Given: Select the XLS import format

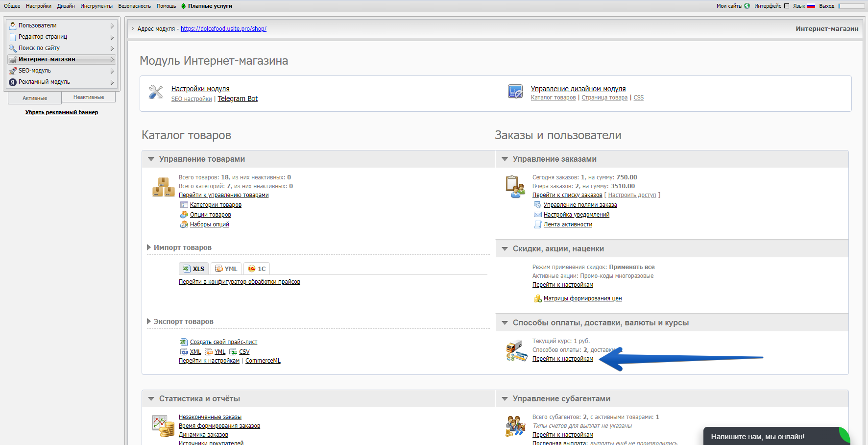Looking at the screenshot, I should [x=193, y=269].
